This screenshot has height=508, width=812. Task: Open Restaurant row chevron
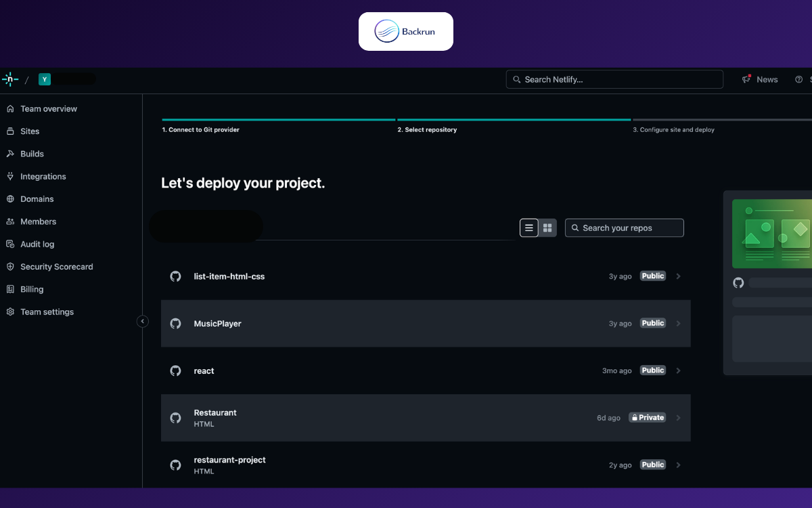[679, 418]
